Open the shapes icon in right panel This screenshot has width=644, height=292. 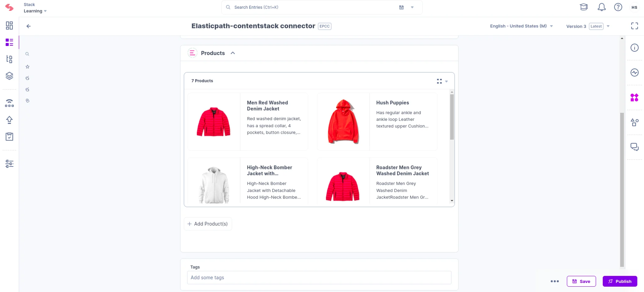point(635,122)
